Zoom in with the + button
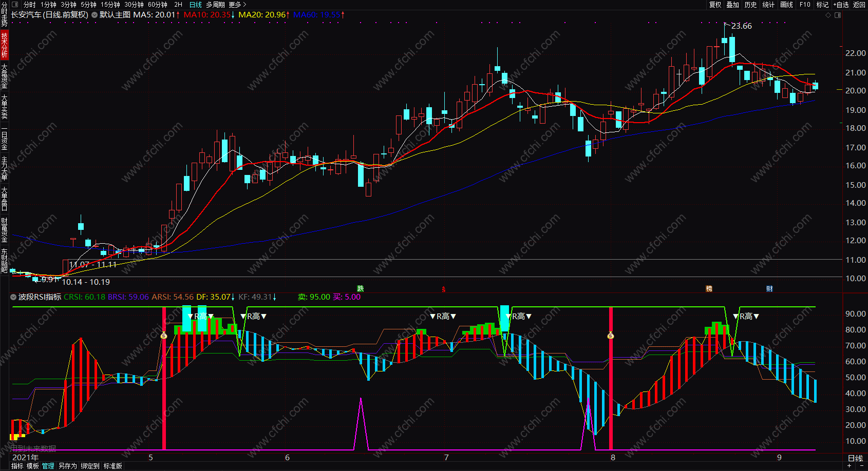The width and height of the screenshot is (868, 471). (850, 466)
